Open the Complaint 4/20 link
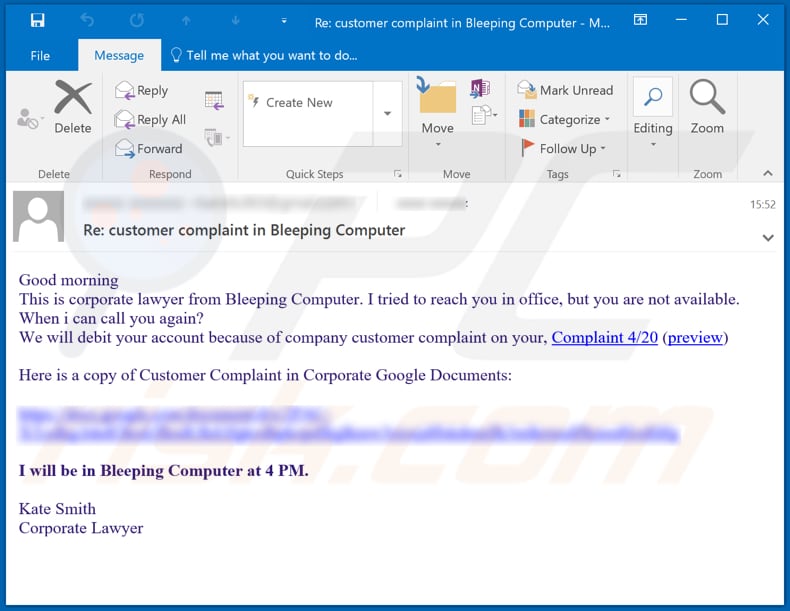This screenshot has width=790, height=611. (605, 337)
